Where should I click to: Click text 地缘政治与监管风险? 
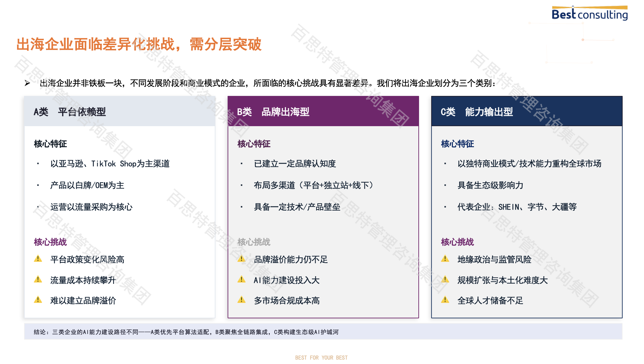tap(494, 260)
